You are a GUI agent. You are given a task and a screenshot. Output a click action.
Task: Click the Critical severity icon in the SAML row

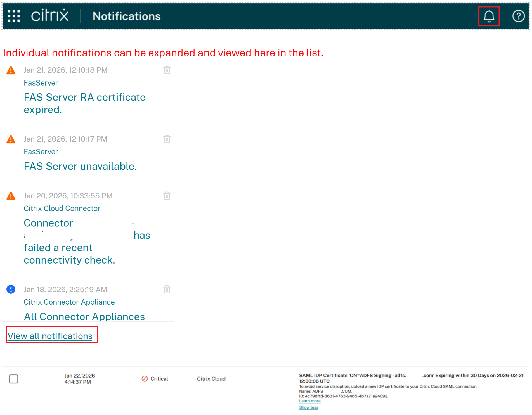144,379
